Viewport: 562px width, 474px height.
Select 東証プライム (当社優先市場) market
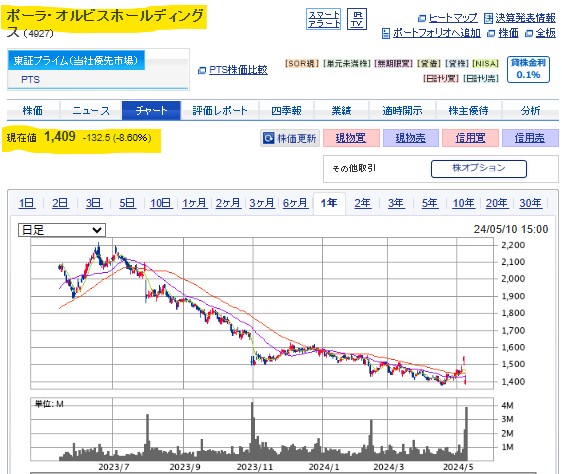coord(76,60)
